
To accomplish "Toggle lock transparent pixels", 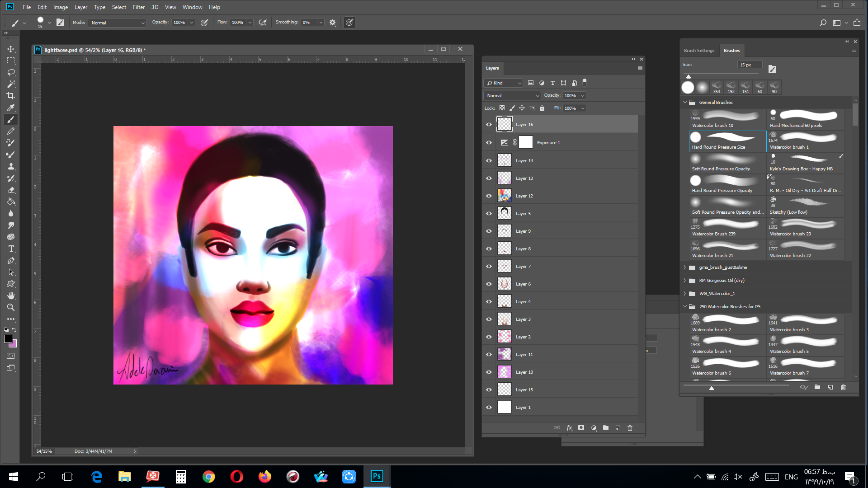I will tap(502, 108).
